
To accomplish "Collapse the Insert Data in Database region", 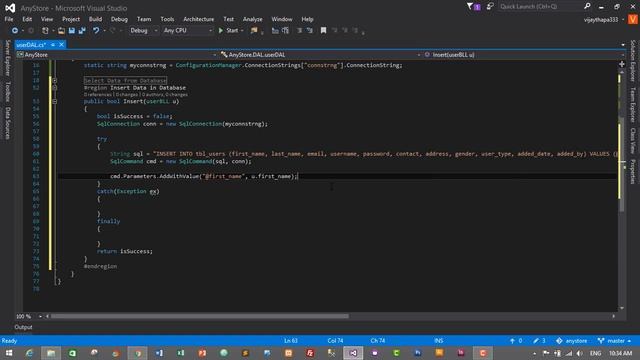I will tap(55, 88).
